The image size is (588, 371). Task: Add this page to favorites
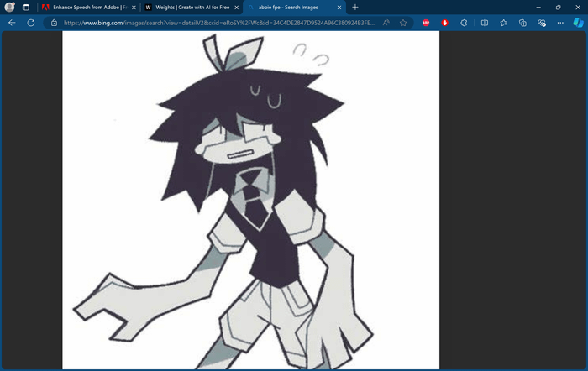coord(403,23)
